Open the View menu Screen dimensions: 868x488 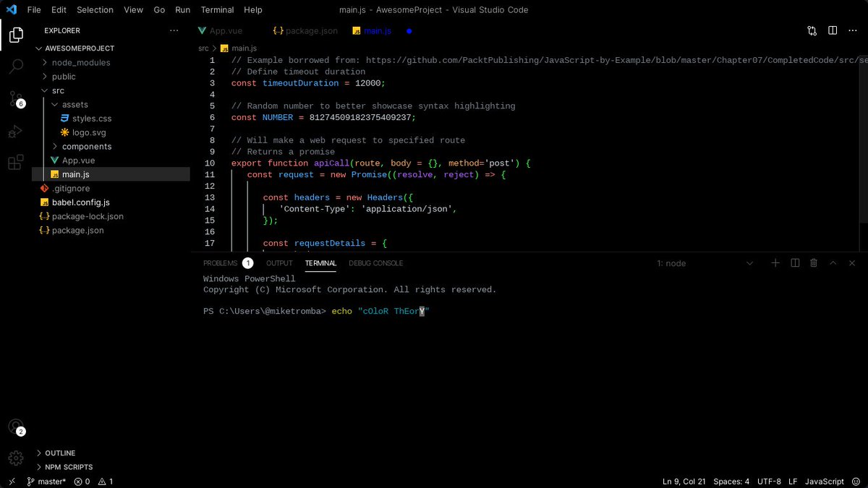click(133, 10)
